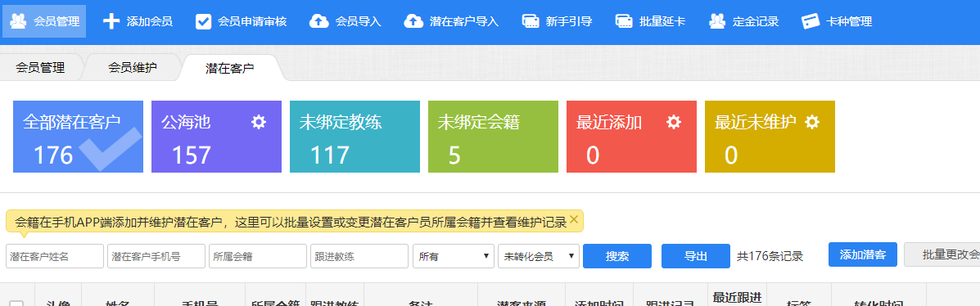
Task: Open the 未转化会员 dropdown
Action: click(539, 256)
